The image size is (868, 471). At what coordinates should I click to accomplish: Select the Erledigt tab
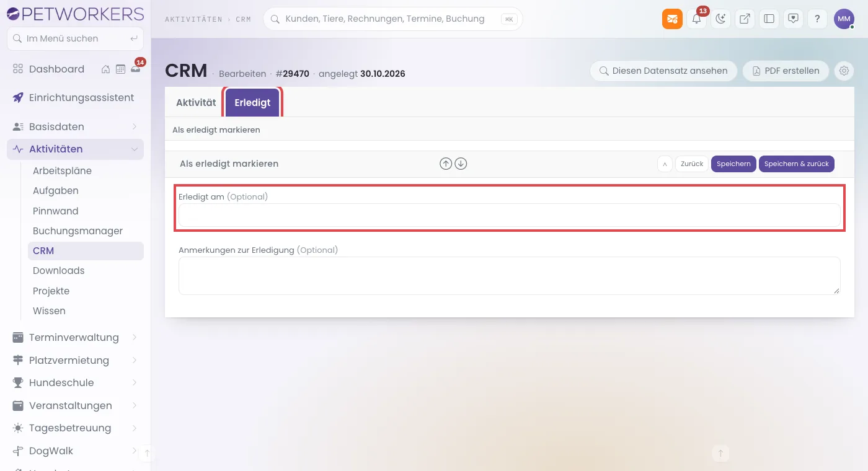pos(252,103)
